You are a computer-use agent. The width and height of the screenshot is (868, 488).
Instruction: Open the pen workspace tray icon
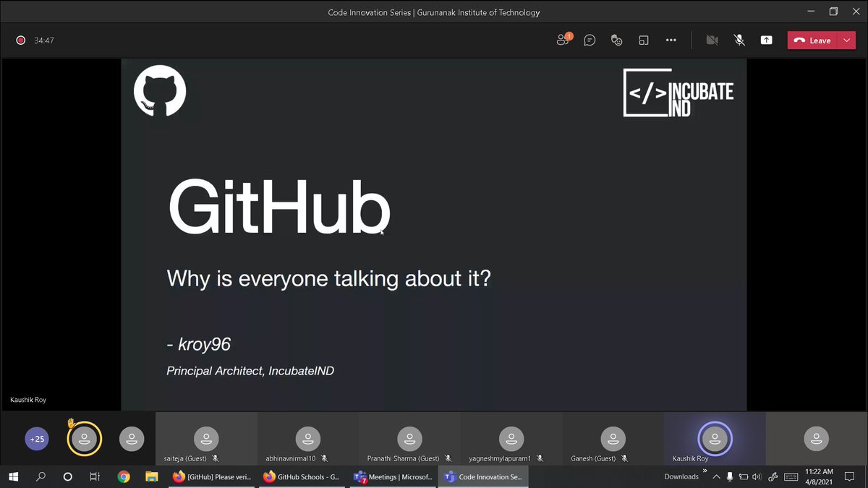tap(773, 476)
